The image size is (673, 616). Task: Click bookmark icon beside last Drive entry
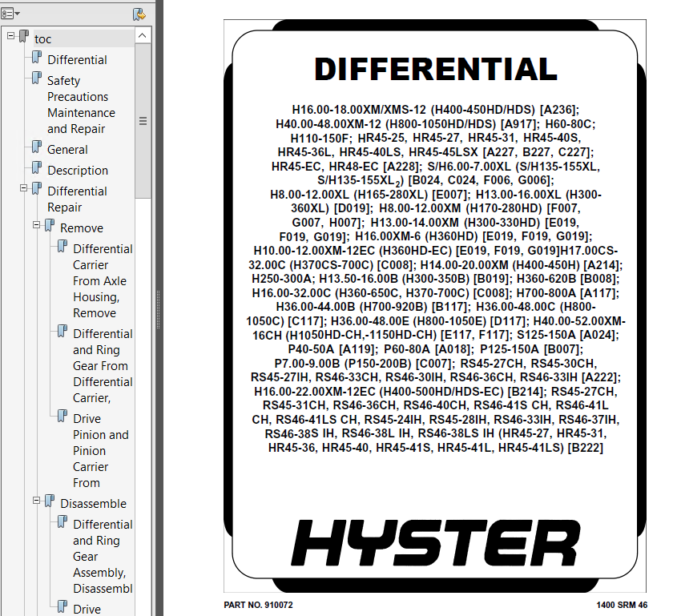point(62,606)
